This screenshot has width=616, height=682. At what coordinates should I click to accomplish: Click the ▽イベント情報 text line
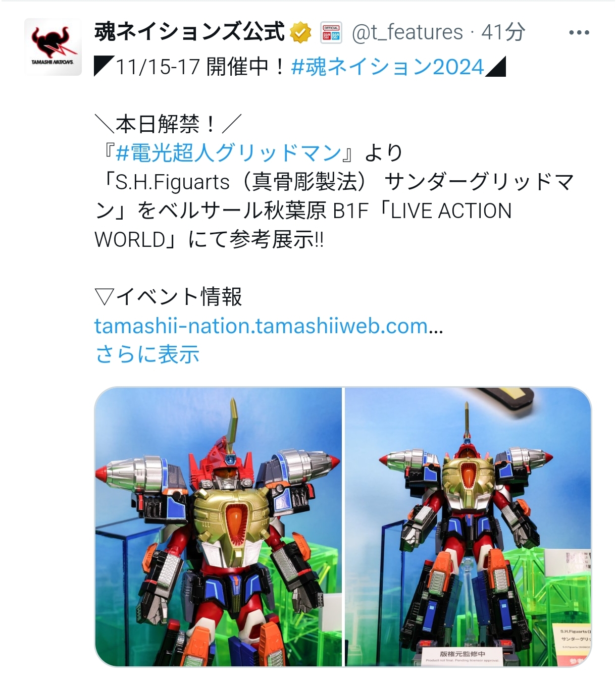169,297
